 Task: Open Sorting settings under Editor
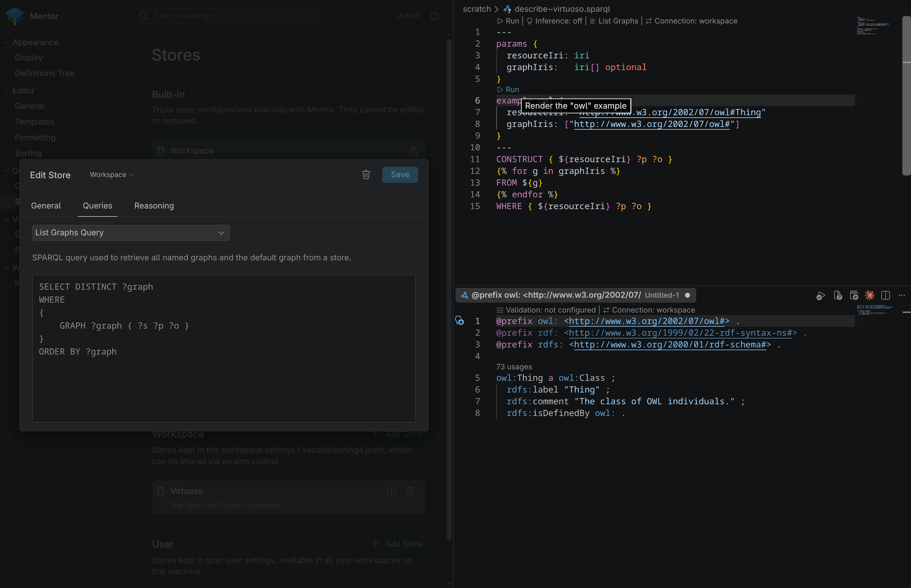tap(28, 153)
